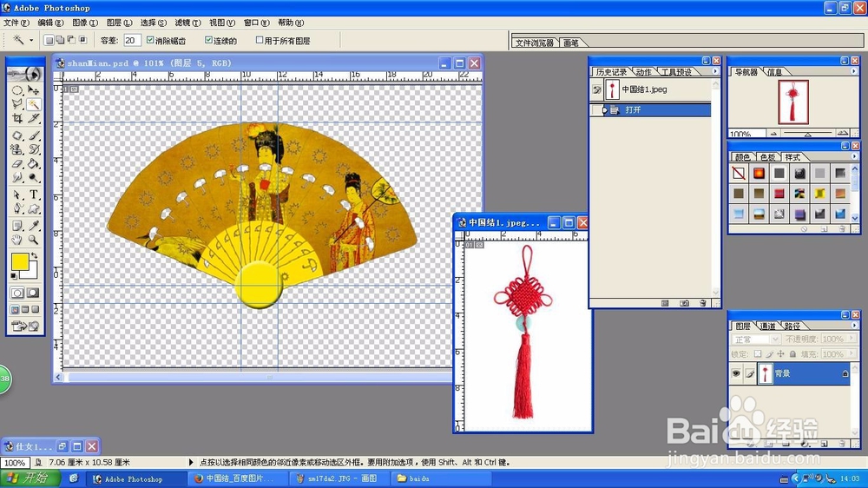Click Add to Selection mode button
868x488 pixels.
point(60,40)
